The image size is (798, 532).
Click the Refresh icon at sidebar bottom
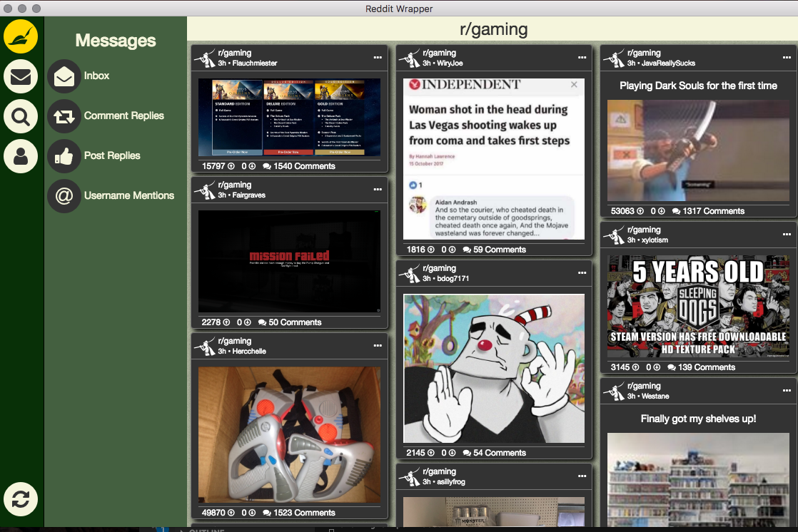[21, 499]
